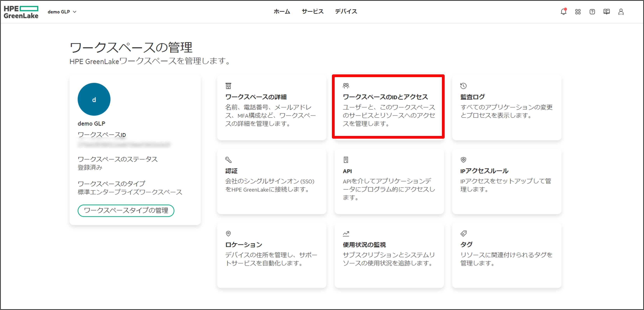
Task: Click the demo GLP avatar circle
Action: point(94,99)
